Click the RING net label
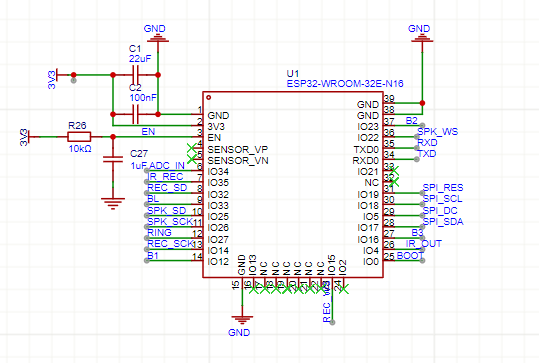 click(159, 233)
